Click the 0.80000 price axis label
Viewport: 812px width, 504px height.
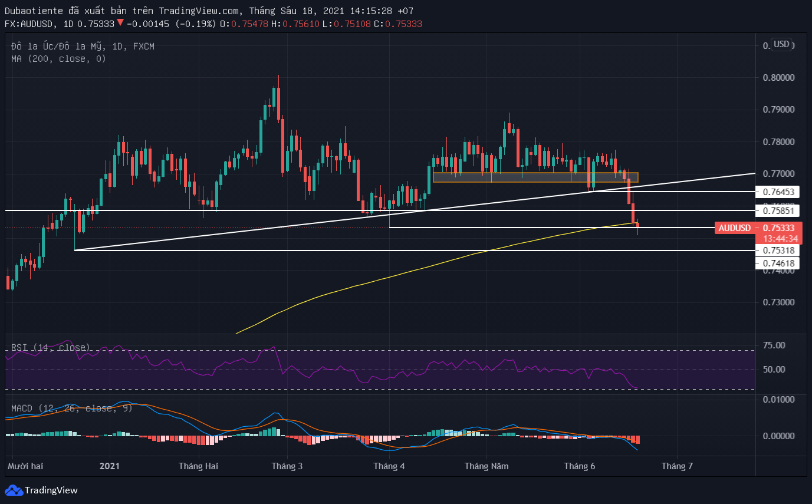click(x=778, y=78)
